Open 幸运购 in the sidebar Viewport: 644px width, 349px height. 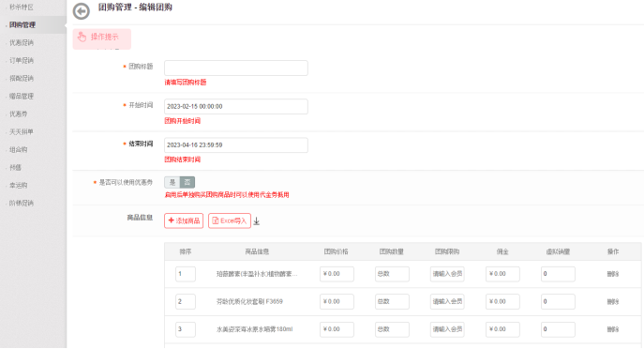(x=19, y=185)
